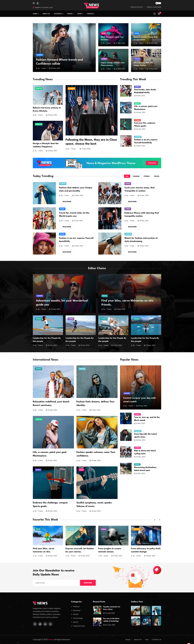Open the hamburger menu in top bar
The width and height of the screenshot is (194, 644).
(x=34, y=3)
